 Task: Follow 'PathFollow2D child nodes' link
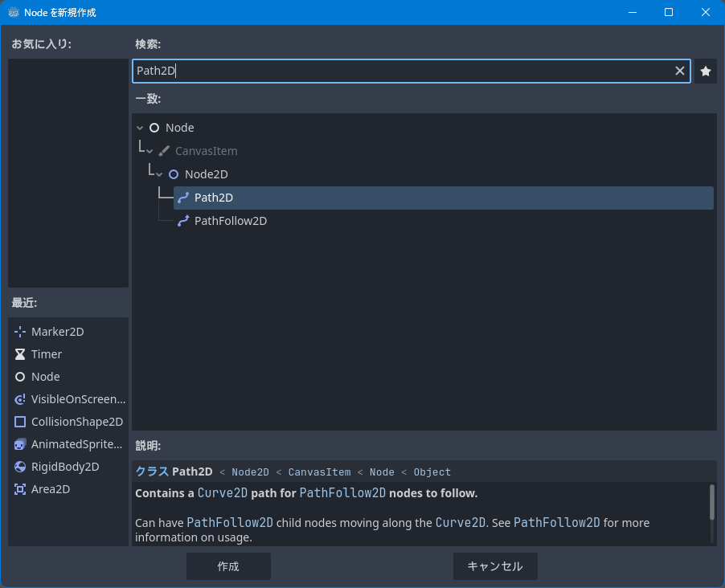pyautogui.click(x=230, y=523)
